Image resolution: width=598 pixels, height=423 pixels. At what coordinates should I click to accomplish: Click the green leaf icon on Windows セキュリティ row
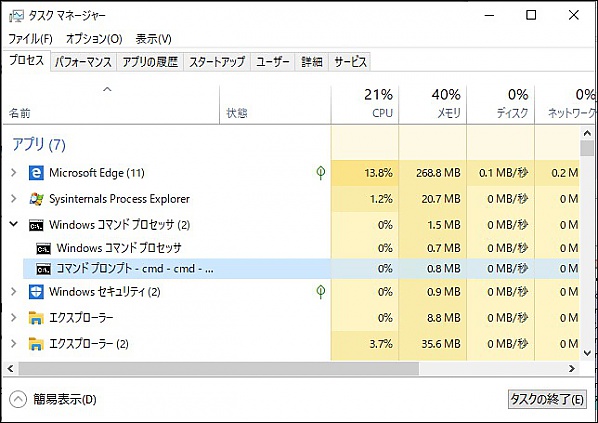pos(321,292)
